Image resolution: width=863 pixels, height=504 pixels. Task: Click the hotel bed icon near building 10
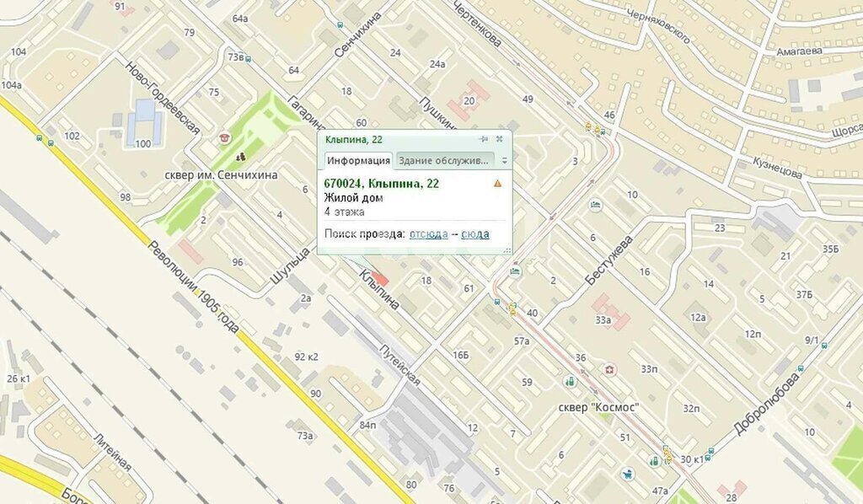[597, 205]
